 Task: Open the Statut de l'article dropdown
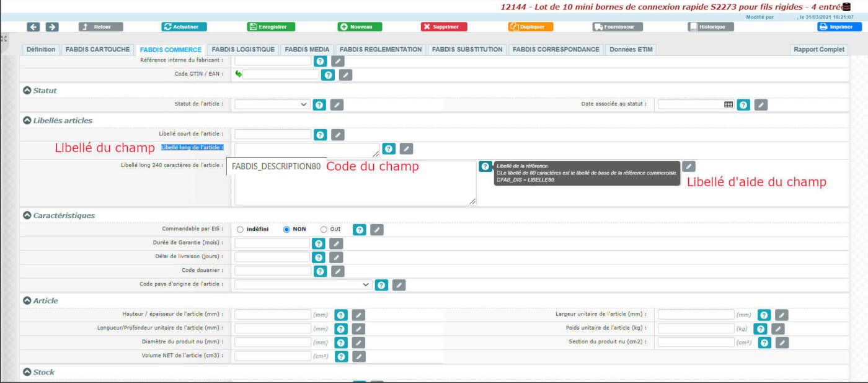point(272,104)
